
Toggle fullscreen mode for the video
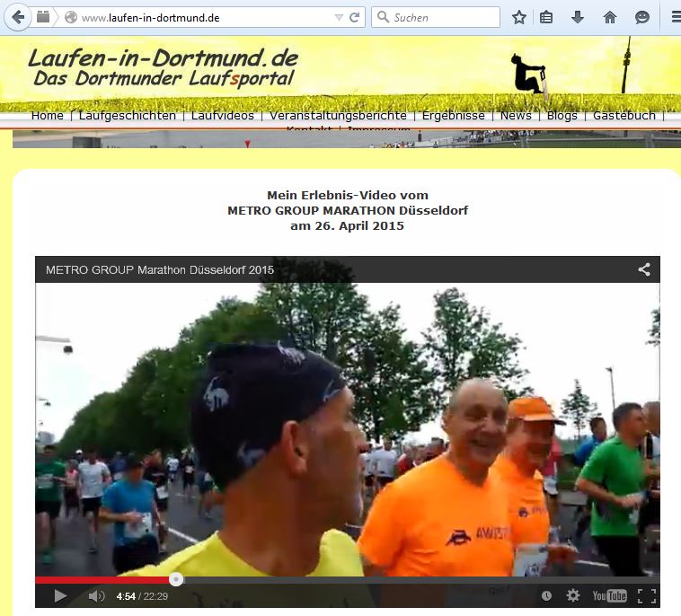pyautogui.click(x=645, y=595)
